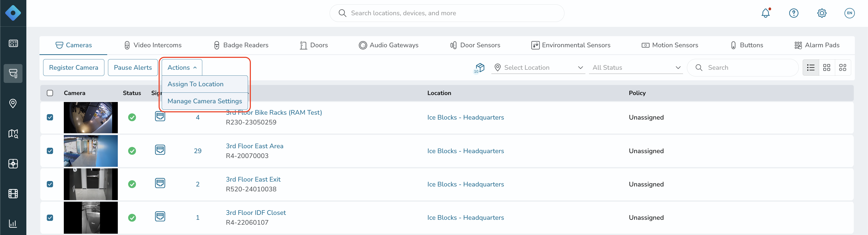
Task: Choose Manage Camera Settings from Actions menu
Action: pos(205,101)
